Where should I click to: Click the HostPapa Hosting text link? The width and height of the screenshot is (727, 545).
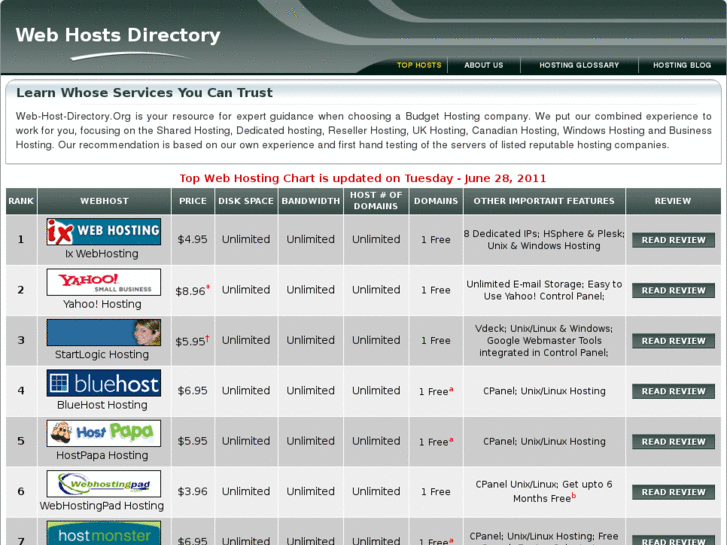tap(102, 455)
